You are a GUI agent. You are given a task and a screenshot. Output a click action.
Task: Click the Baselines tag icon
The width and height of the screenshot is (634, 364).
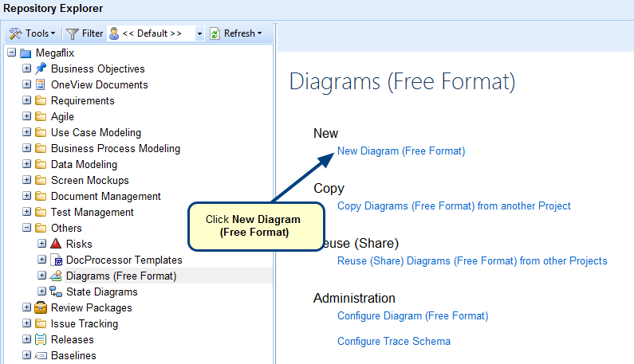click(x=41, y=355)
